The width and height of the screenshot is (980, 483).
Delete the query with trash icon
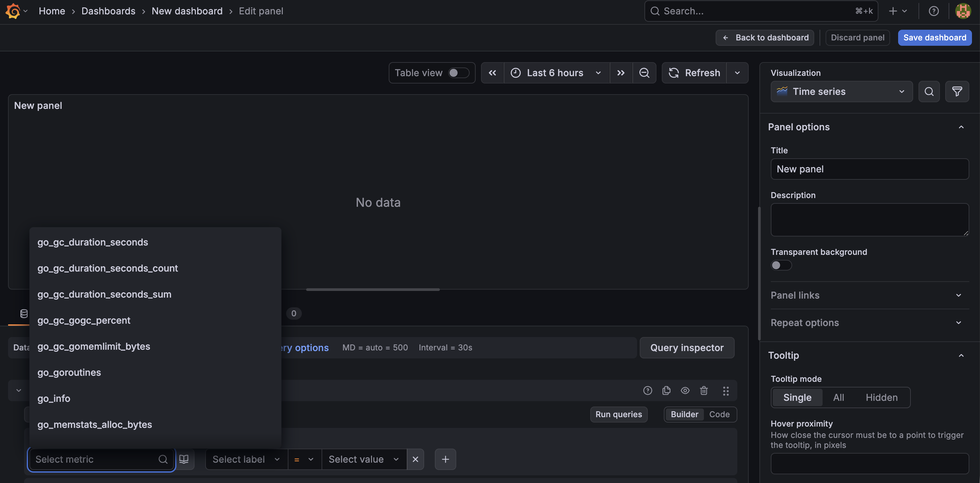[704, 390]
